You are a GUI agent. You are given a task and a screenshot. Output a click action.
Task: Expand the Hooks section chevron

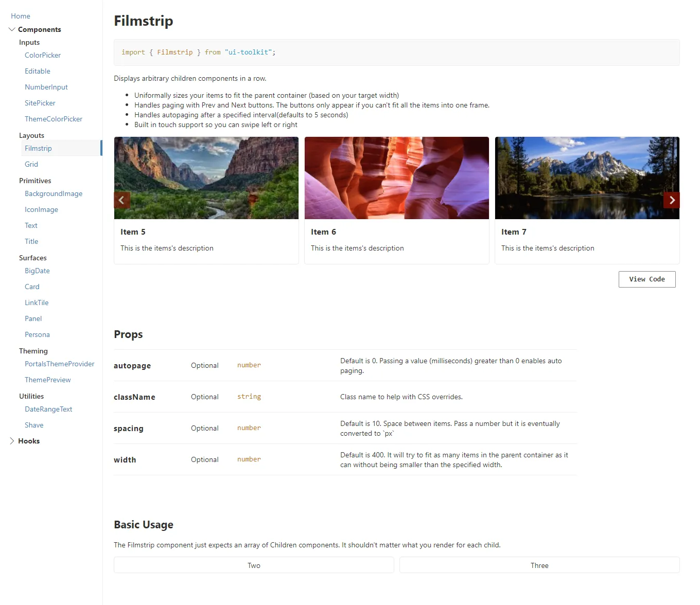pos(12,441)
